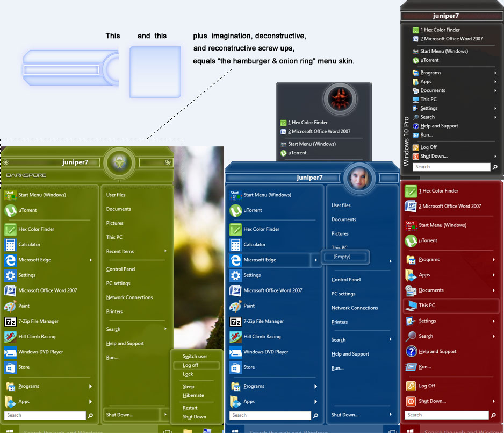Screen dimensions: 504x433
Task: Expand the Recent Items submenu in the green menu
Action: click(165, 251)
